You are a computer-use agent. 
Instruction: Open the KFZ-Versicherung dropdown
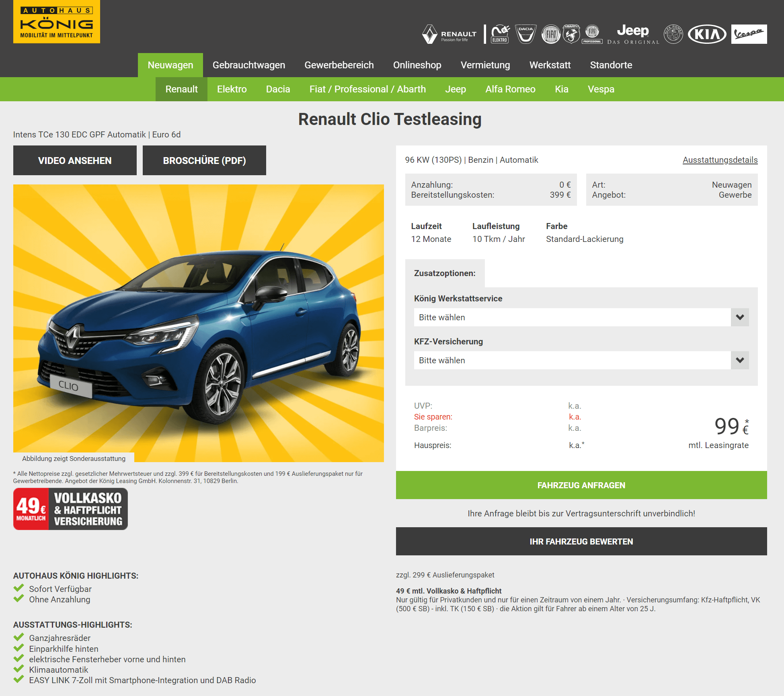[581, 360]
